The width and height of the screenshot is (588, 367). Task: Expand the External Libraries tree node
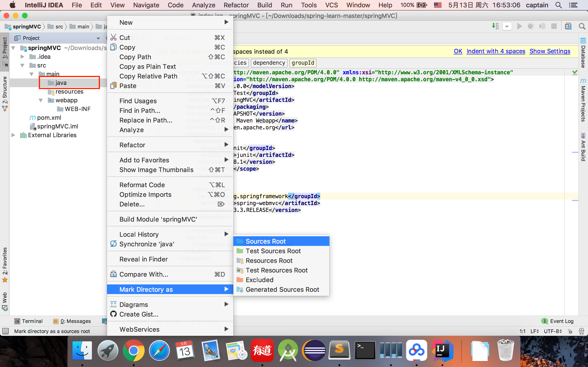click(x=13, y=135)
